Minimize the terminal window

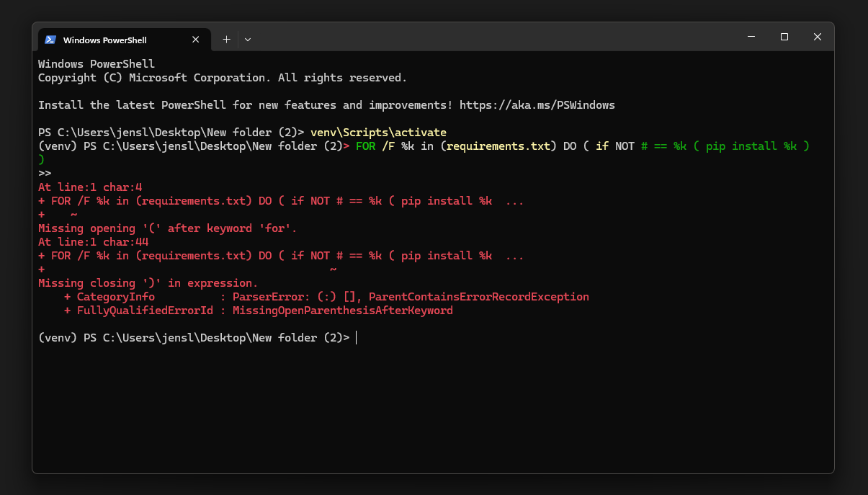pos(751,37)
